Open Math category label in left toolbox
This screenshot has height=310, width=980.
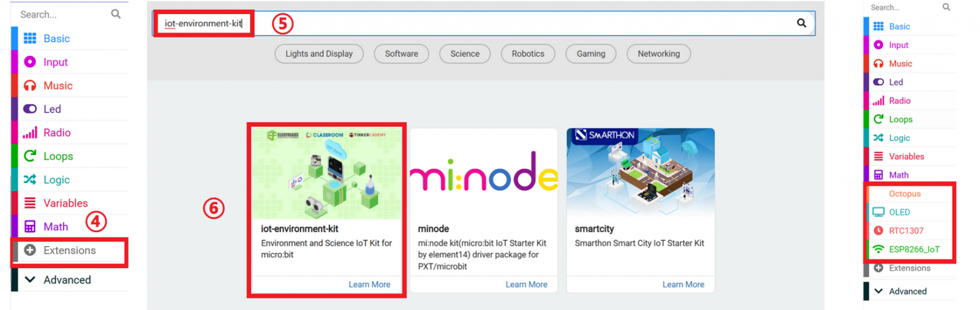pos(56,227)
